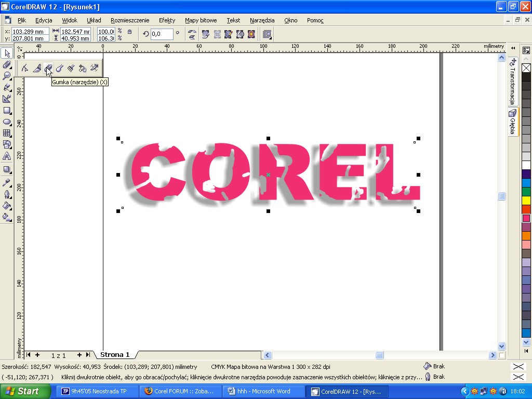Click the Windows Start button
532x399 pixels.
pos(25,391)
